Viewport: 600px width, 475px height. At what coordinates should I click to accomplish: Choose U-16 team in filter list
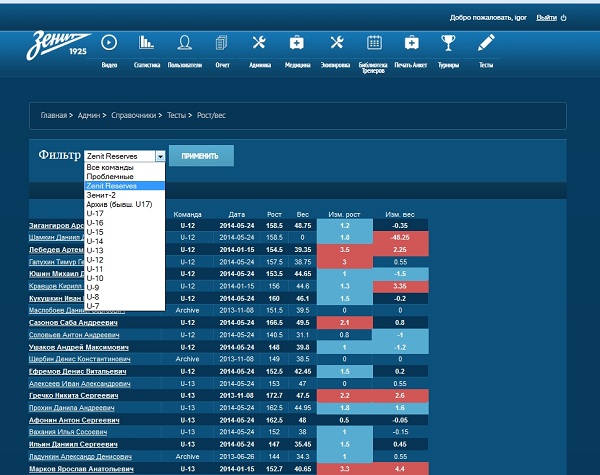(x=125, y=223)
